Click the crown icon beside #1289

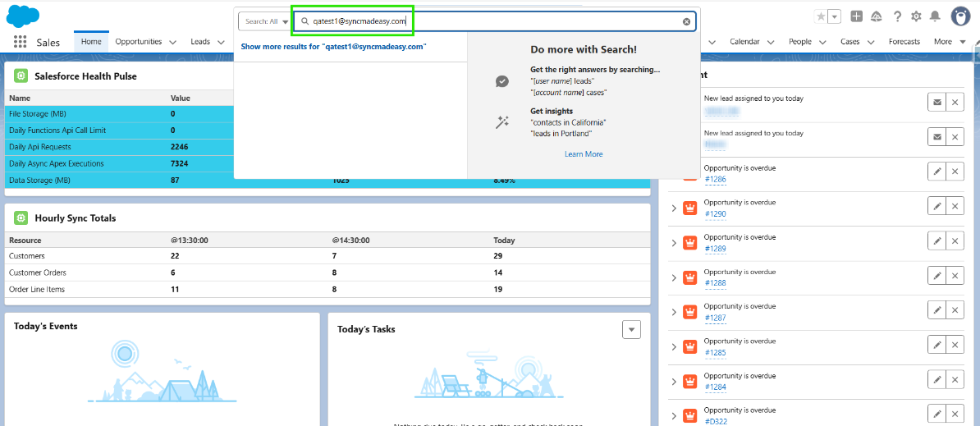[x=690, y=242]
